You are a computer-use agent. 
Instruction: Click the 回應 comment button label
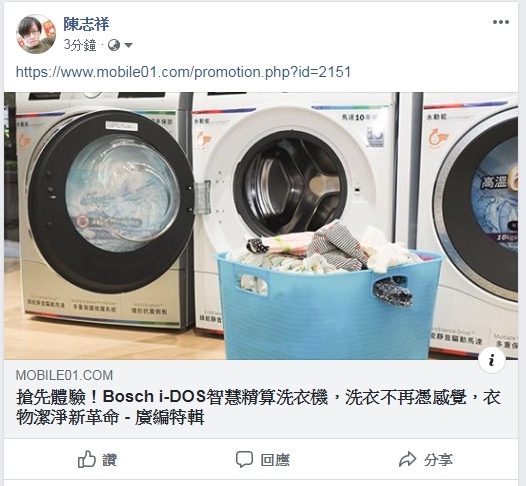(275, 460)
